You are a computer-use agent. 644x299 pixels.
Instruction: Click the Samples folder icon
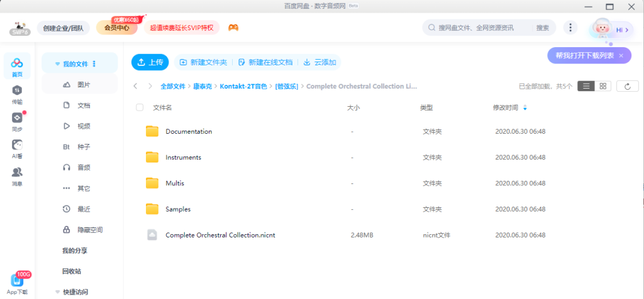152,209
